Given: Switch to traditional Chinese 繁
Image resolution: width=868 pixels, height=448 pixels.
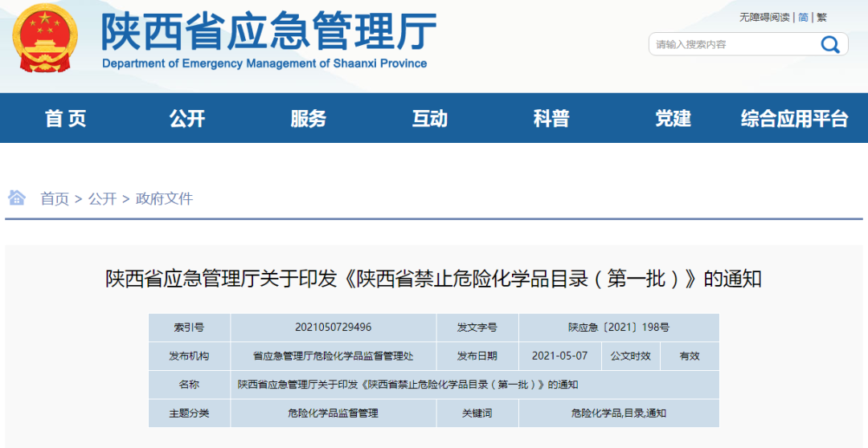Looking at the screenshot, I should click(822, 17).
